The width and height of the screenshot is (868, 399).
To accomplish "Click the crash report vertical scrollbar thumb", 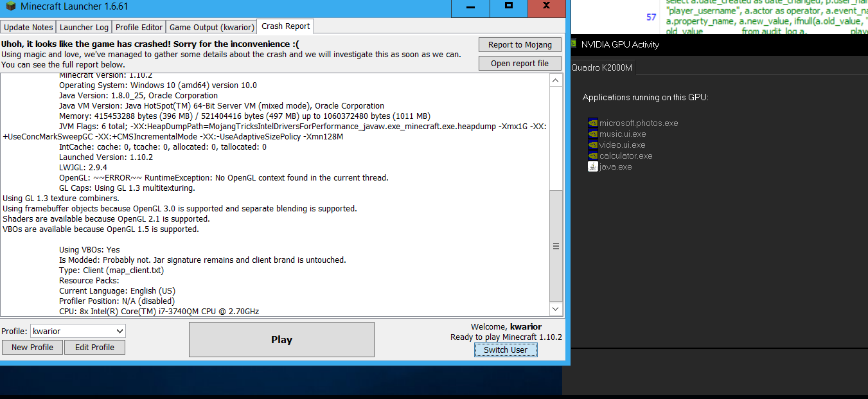I will [x=556, y=246].
